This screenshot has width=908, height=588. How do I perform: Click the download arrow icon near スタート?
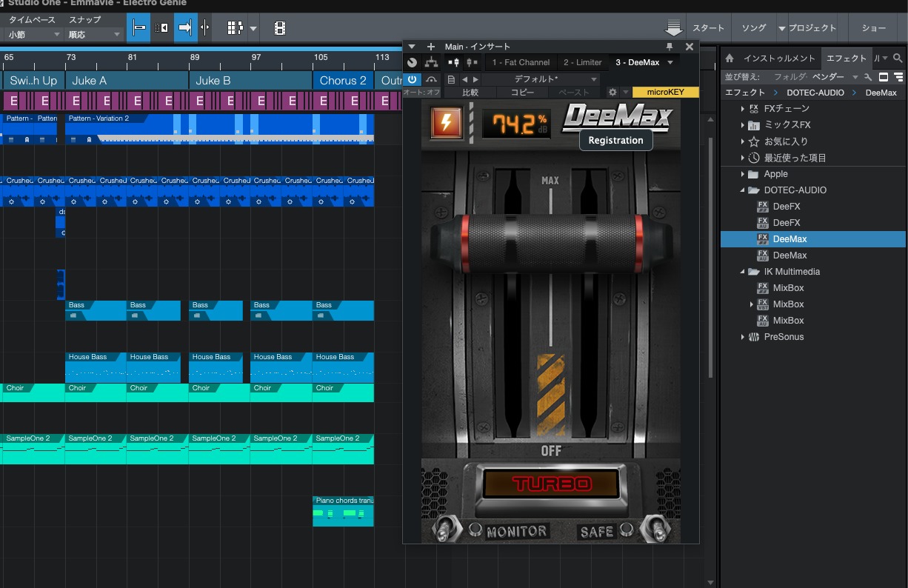point(673,28)
